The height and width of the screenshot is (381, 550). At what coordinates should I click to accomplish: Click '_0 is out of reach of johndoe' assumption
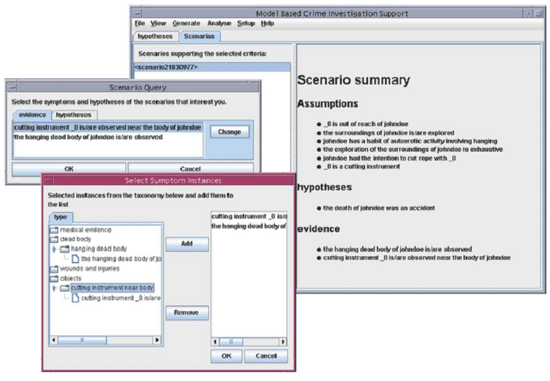click(x=365, y=124)
